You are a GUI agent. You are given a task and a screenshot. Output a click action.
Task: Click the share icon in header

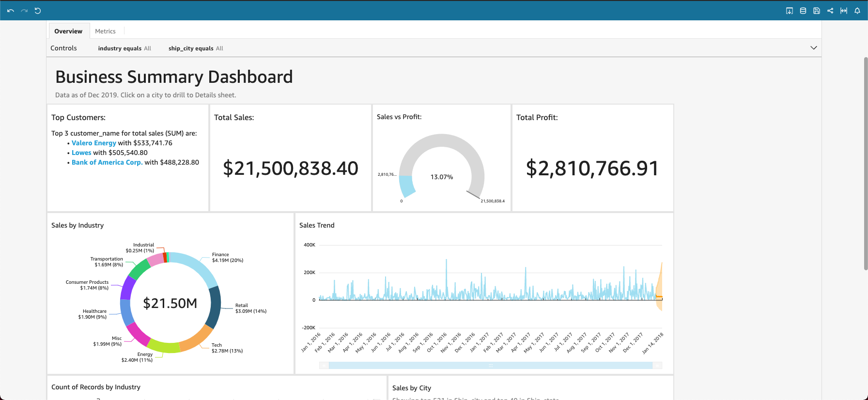[830, 11]
